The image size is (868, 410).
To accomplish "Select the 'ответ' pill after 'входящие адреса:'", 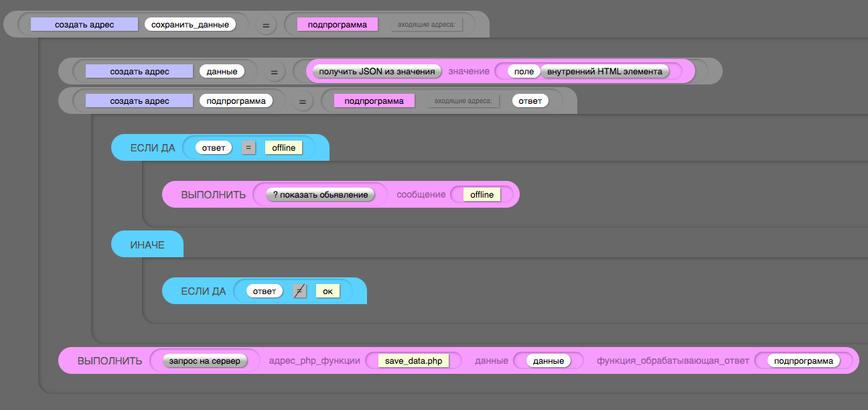I will click(530, 101).
